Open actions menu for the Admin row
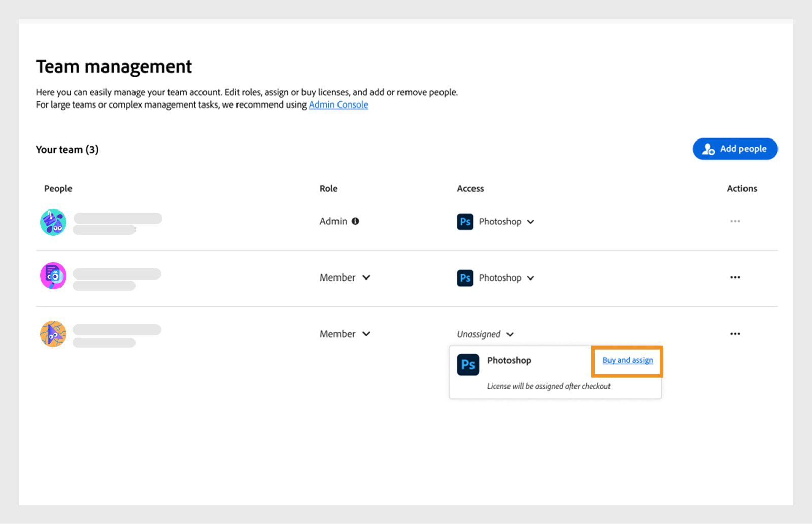Screen dimensions: 812x524 pyautogui.click(x=735, y=221)
